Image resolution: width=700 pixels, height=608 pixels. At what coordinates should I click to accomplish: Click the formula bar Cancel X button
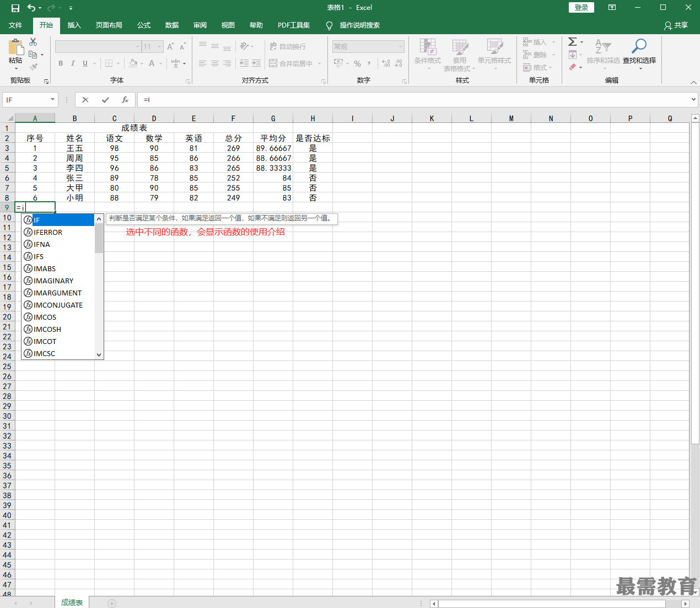(85, 100)
